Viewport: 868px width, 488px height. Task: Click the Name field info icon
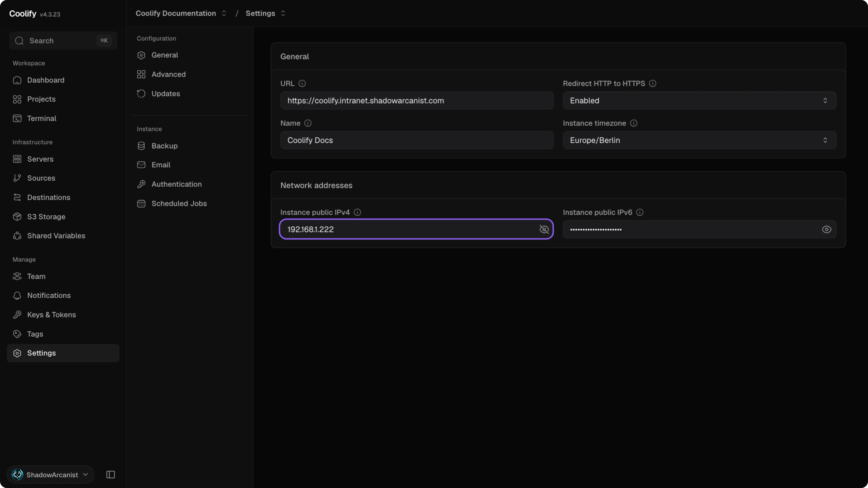coord(308,123)
